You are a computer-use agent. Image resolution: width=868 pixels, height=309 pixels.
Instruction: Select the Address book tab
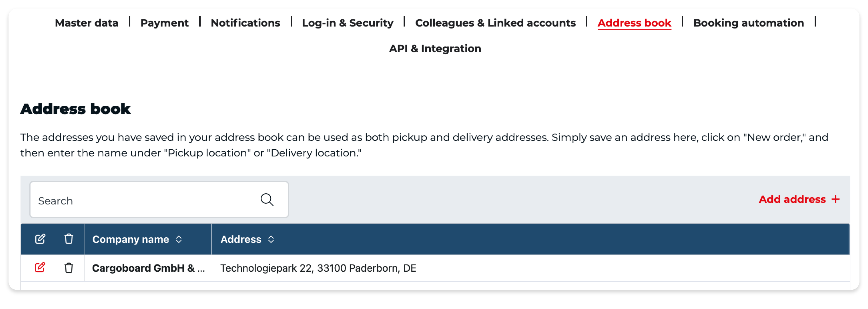634,23
